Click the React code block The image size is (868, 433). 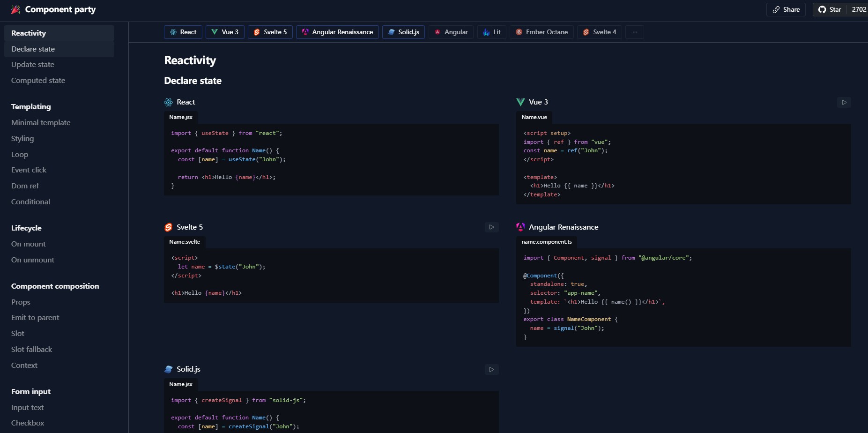pos(331,160)
